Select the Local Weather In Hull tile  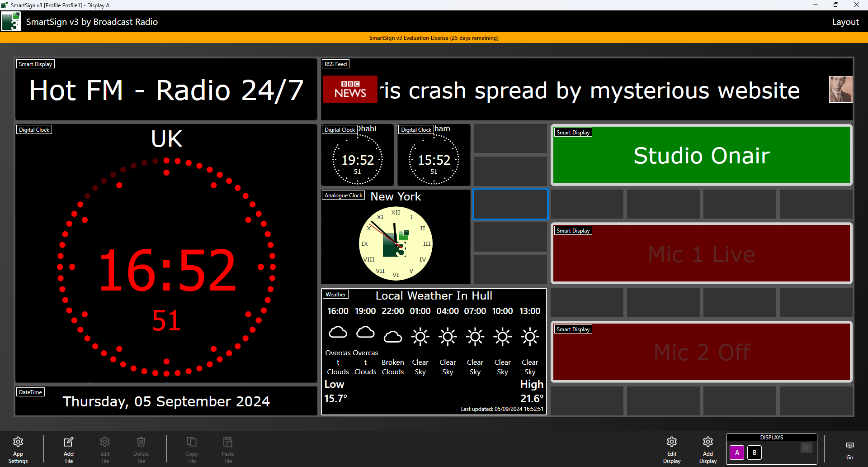click(433, 352)
